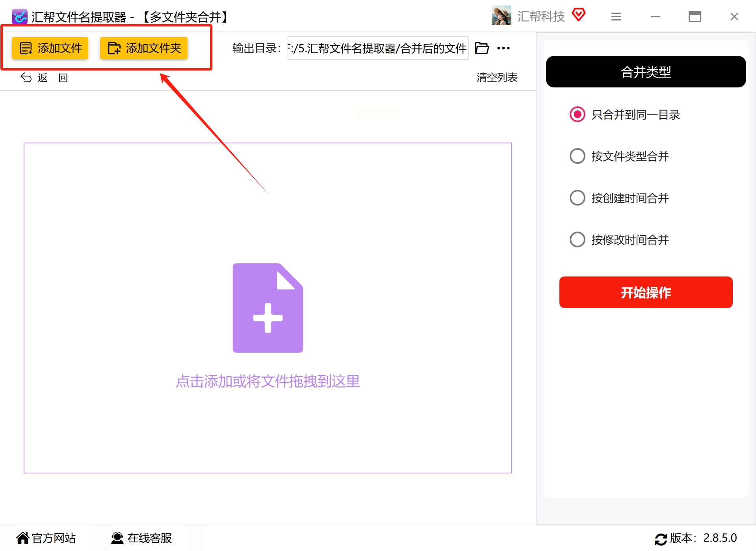Select 按修改时间合并 radio option
The image size is (756, 551).
click(577, 239)
